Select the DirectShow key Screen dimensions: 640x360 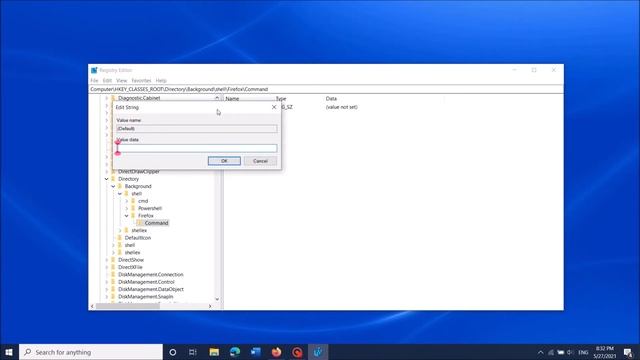pos(131,260)
